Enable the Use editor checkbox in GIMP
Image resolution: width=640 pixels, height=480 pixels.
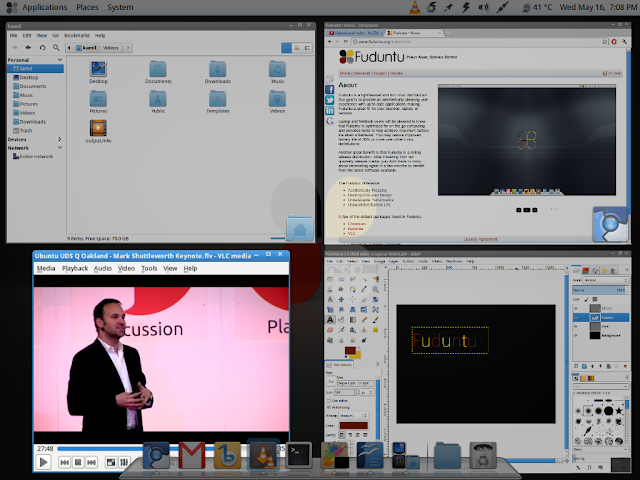click(x=329, y=401)
